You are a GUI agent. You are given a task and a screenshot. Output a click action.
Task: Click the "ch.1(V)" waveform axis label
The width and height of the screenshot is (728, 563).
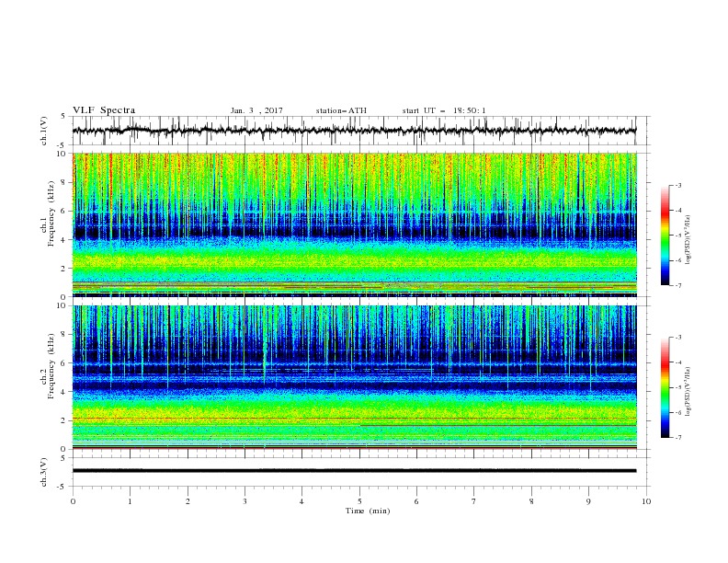click(x=44, y=131)
